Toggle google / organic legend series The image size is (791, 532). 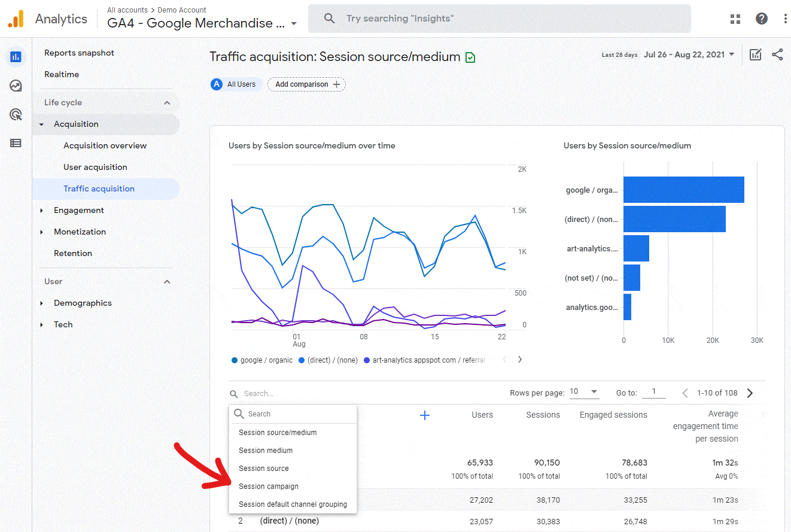click(x=262, y=360)
